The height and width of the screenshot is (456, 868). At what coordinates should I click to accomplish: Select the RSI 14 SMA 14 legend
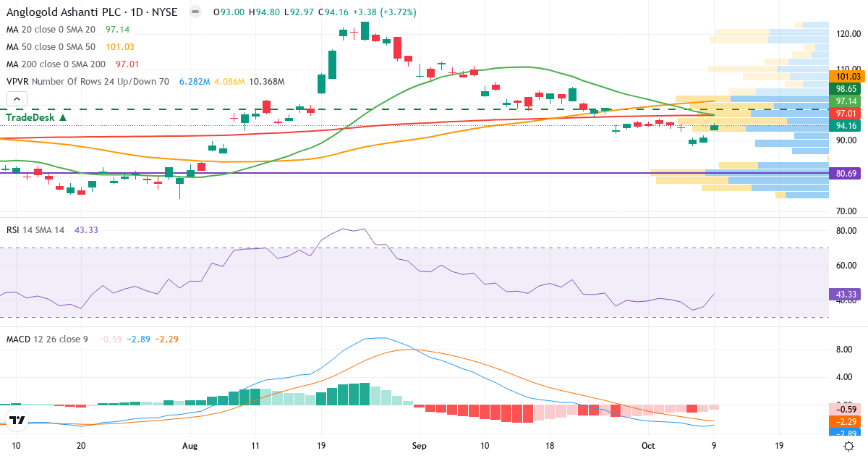point(35,229)
